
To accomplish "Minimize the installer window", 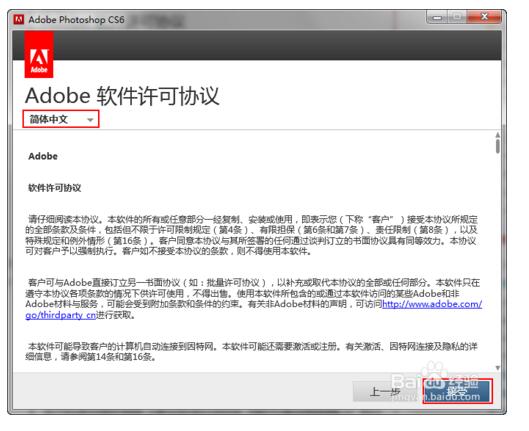I will tap(438, 17).
